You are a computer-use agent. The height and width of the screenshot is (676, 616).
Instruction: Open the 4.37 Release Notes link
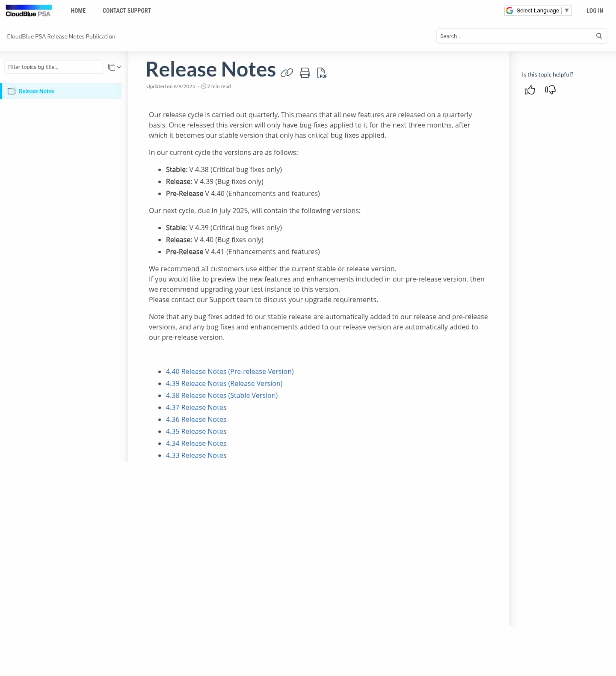196,407
